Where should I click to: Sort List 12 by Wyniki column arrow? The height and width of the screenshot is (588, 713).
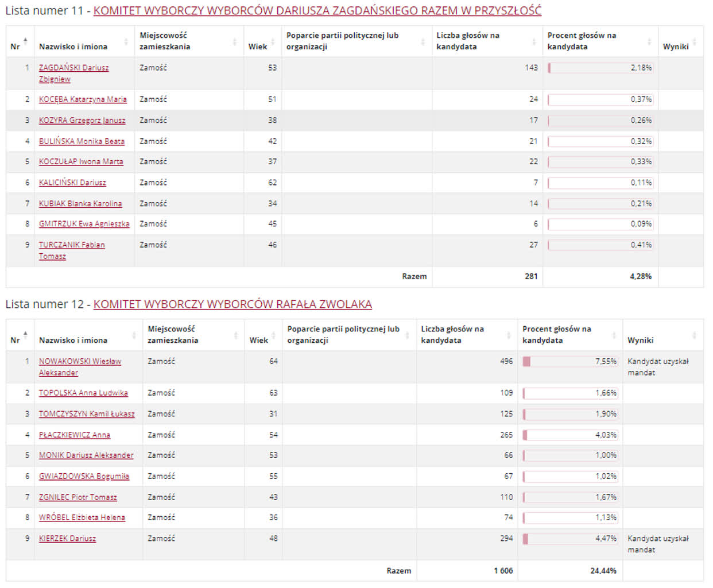pyautogui.click(x=694, y=335)
